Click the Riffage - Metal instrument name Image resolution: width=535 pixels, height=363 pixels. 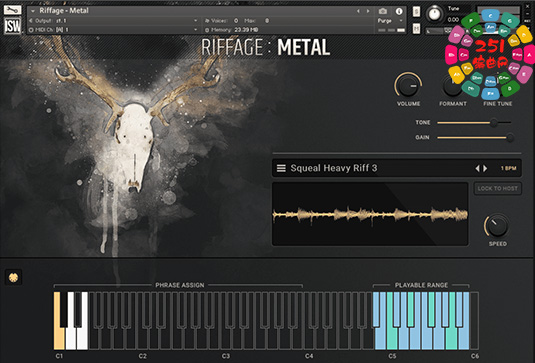click(64, 11)
